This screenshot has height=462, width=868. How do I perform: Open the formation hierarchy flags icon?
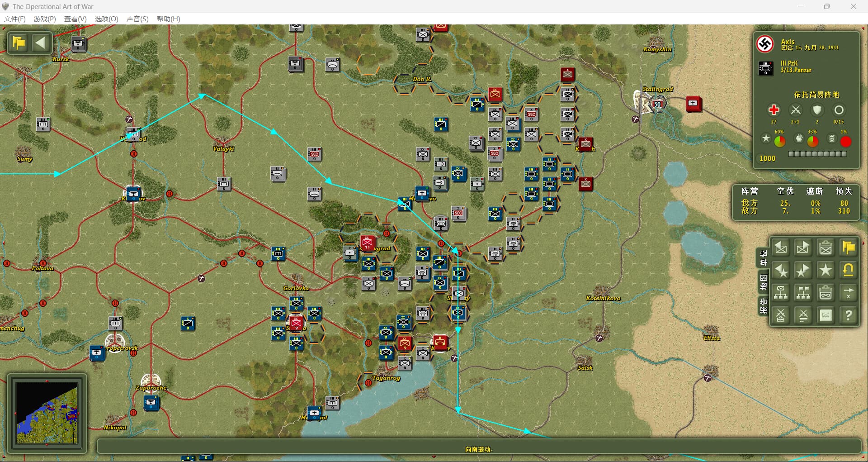pos(803,293)
